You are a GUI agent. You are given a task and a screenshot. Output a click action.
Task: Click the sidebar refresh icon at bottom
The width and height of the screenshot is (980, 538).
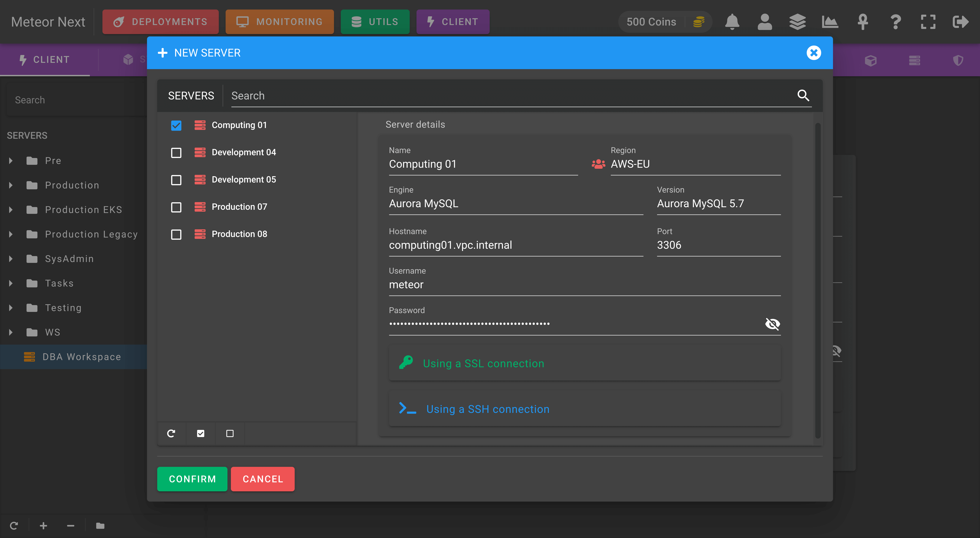coord(14,526)
